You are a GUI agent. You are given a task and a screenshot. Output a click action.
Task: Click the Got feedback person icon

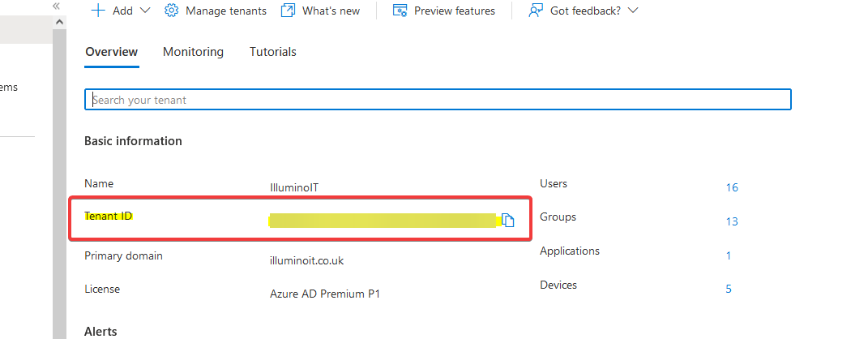(x=535, y=11)
